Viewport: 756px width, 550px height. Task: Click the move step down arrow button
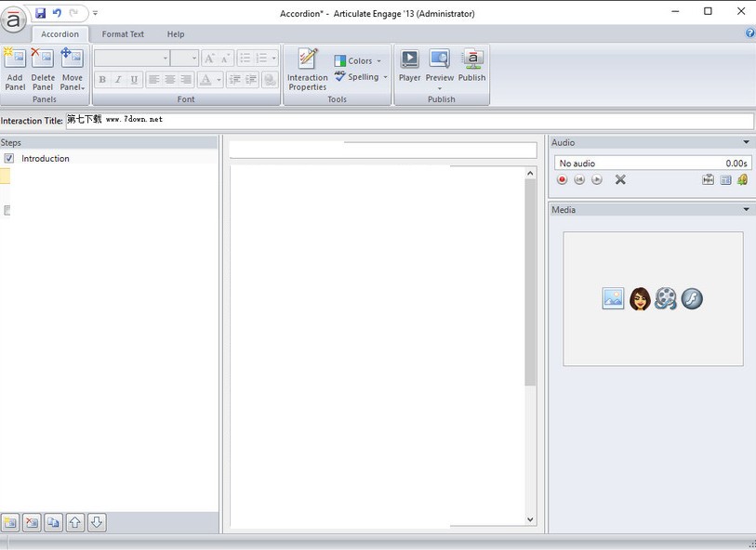coord(97,522)
